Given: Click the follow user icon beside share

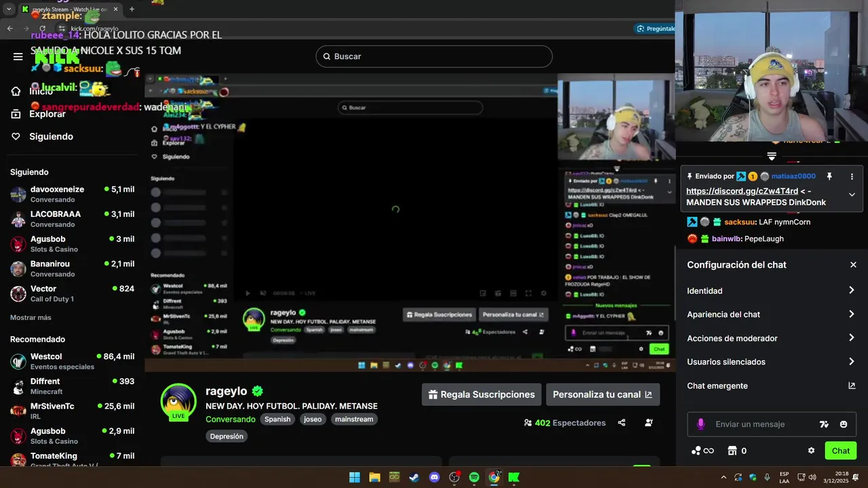Looking at the screenshot, I should coord(649,423).
